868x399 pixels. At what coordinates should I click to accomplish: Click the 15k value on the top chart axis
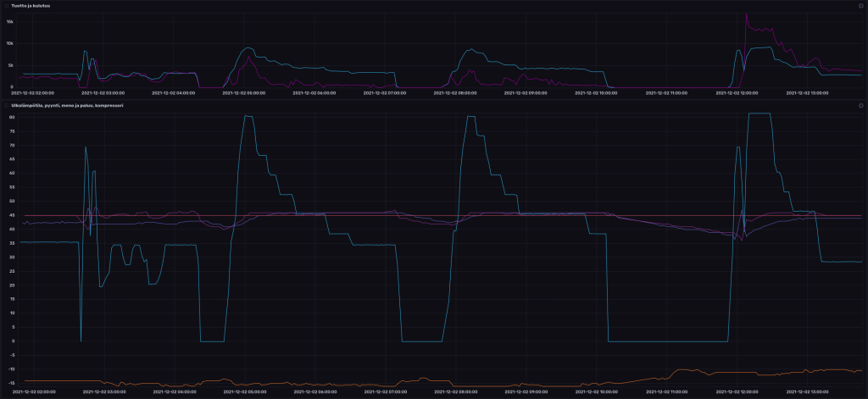(x=9, y=20)
